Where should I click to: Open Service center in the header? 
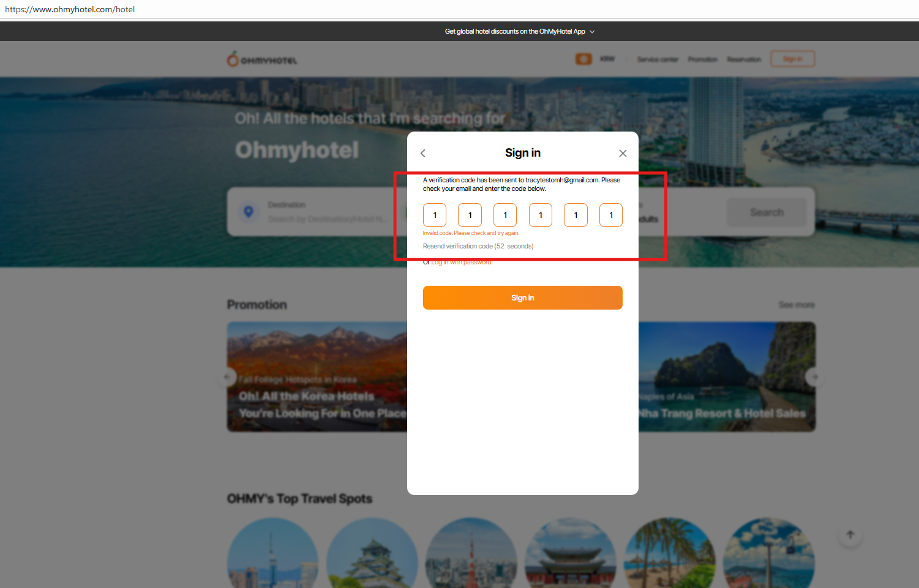(x=658, y=59)
